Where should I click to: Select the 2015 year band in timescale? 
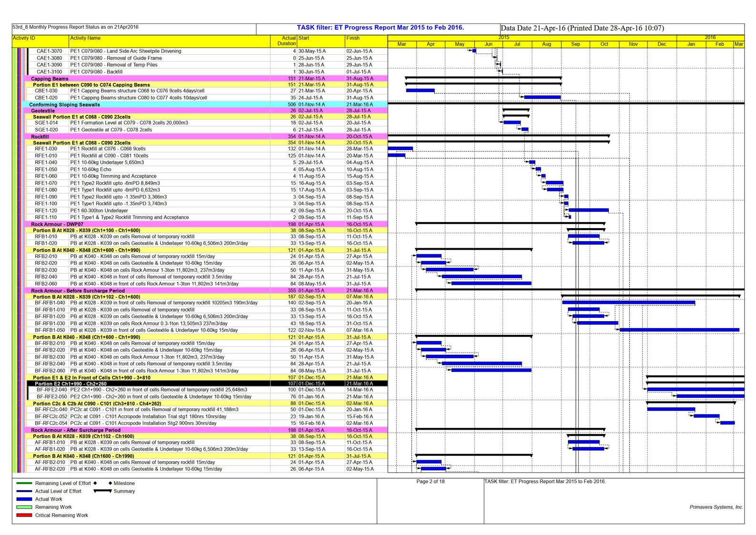pos(532,38)
